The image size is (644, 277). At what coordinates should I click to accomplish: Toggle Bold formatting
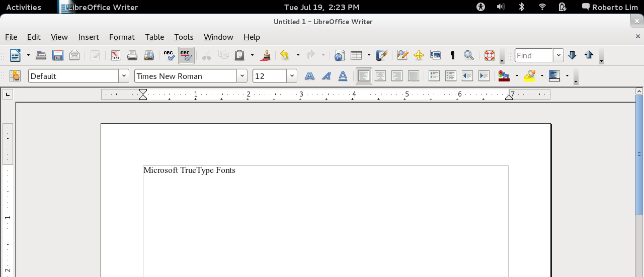(x=310, y=76)
